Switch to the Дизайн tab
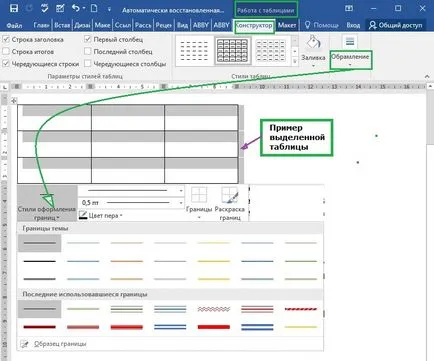 [x=82, y=25]
